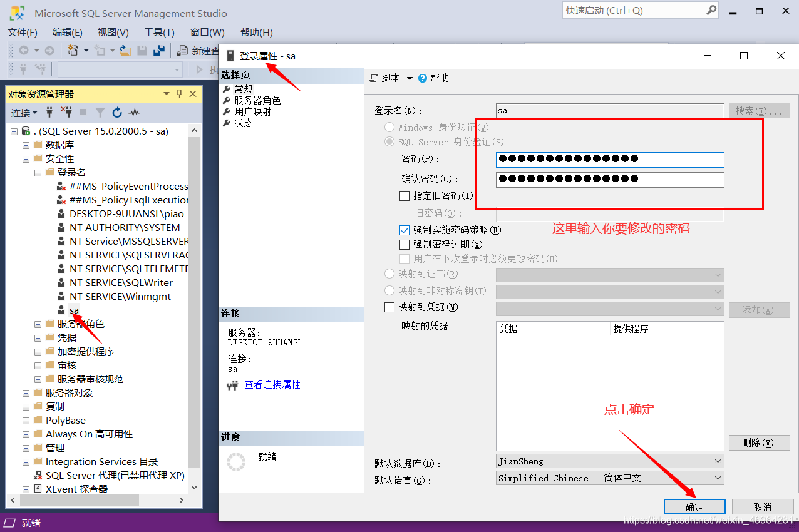Click the stop square icon in Object Explorer
This screenshot has width=799, height=532.
coord(83,113)
